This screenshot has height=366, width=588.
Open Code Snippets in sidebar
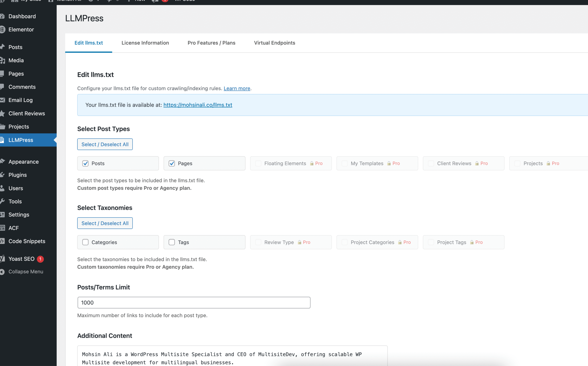coord(27,241)
